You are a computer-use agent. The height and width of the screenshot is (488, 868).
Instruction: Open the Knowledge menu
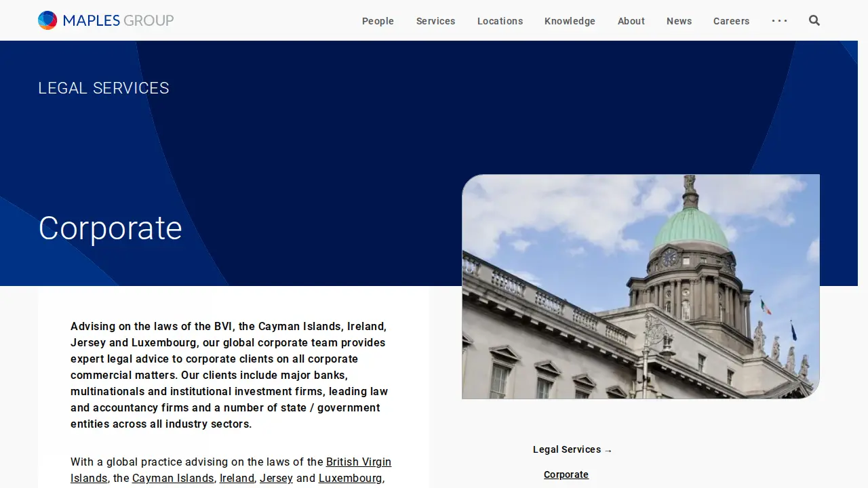tap(570, 21)
